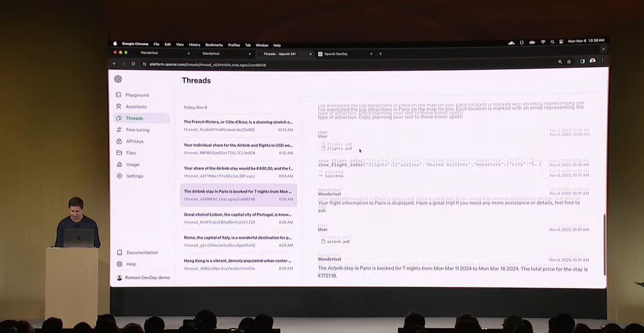Close the OpenAI DevDay tab
Screen dimensions: 644x333
(x=371, y=54)
